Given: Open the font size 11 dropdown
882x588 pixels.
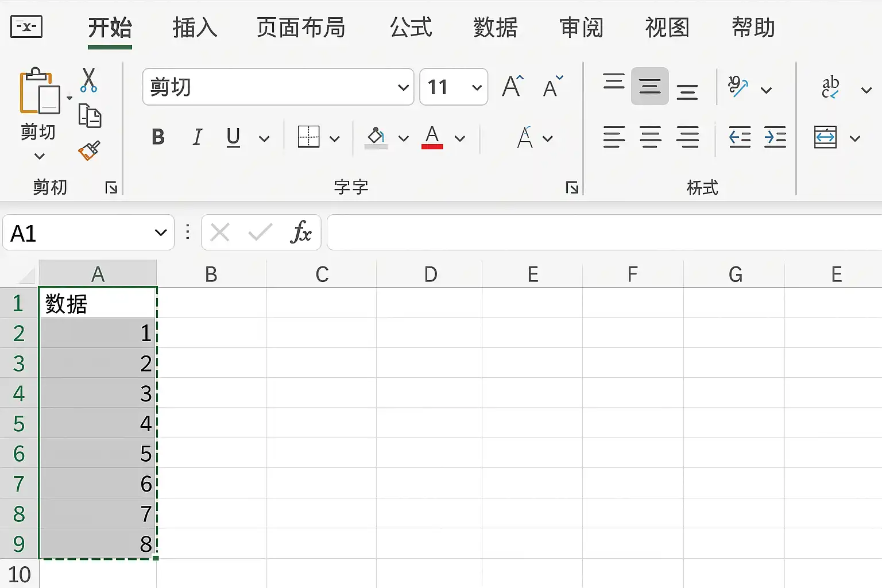Looking at the screenshot, I should point(477,87).
